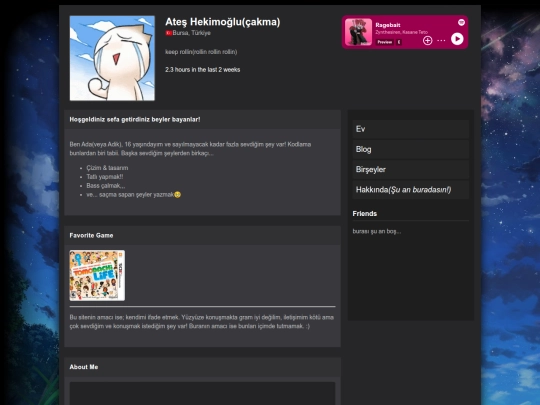Click the yellow emoji after yazmak
The height and width of the screenshot is (405, 540).
[x=178, y=195]
